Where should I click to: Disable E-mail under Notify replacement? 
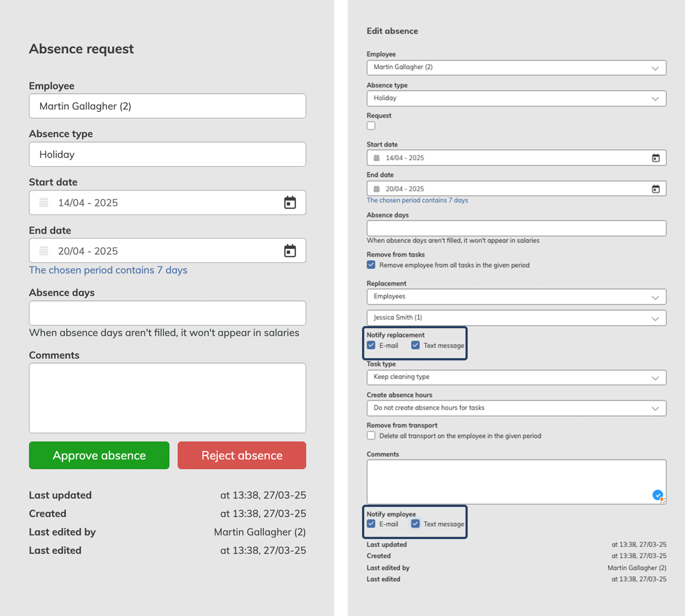pos(371,345)
